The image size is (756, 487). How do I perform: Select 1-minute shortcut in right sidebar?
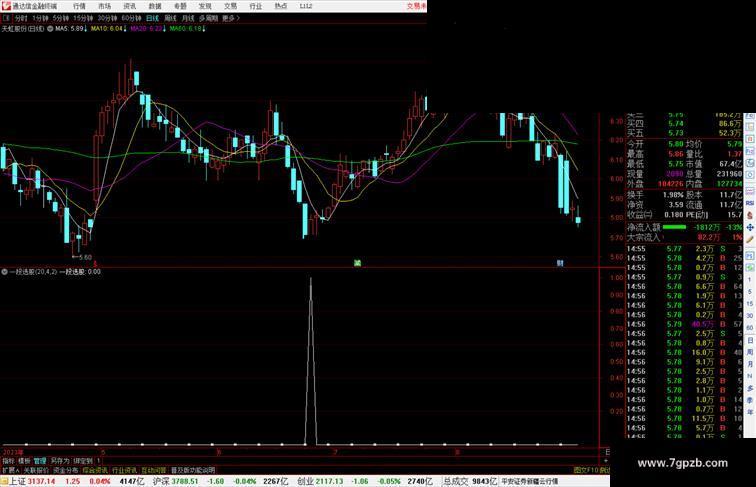(x=750, y=280)
